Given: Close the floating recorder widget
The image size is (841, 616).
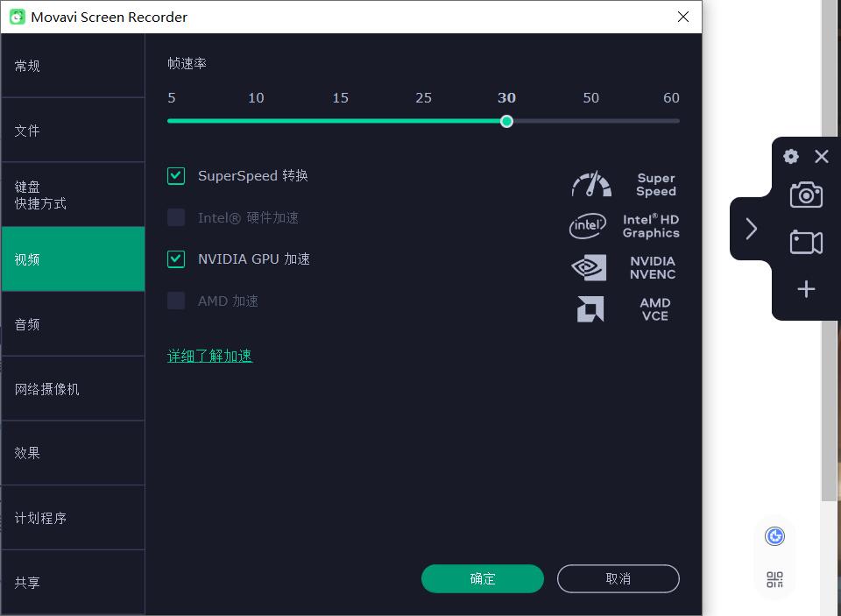Looking at the screenshot, I should pyautogui.click(x=821, y=157).
